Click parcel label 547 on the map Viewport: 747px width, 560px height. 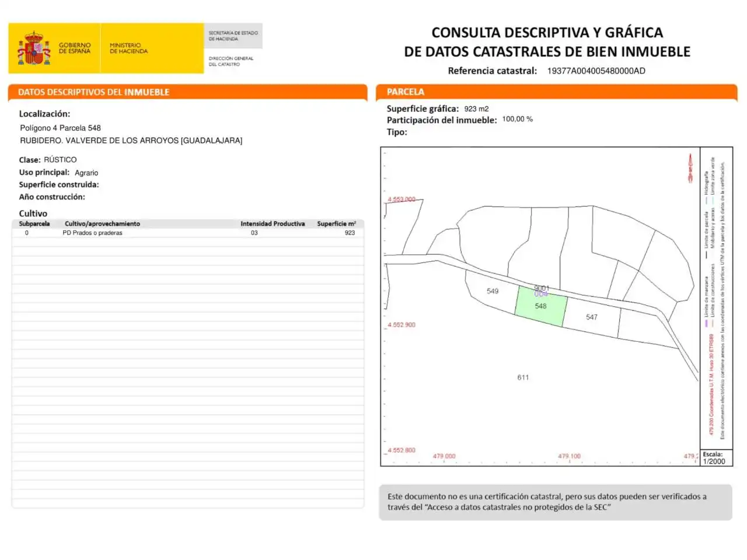(592, 317)
